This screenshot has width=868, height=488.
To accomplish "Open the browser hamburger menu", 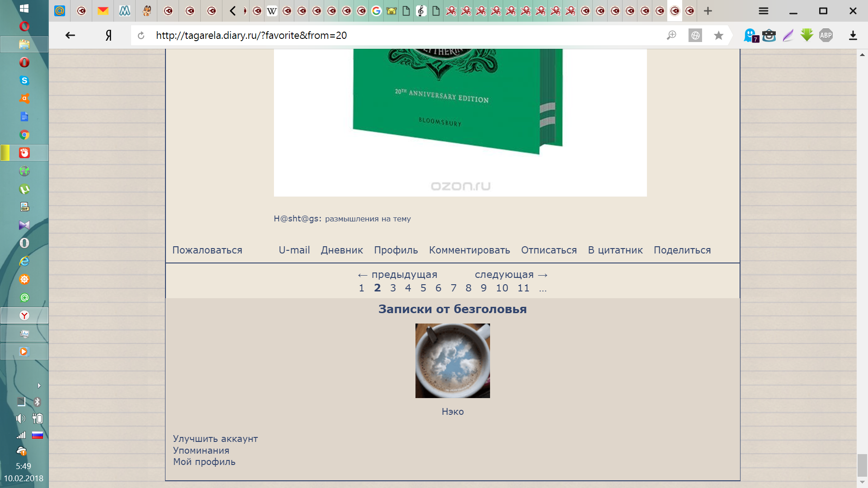I will tap(764, 11).
